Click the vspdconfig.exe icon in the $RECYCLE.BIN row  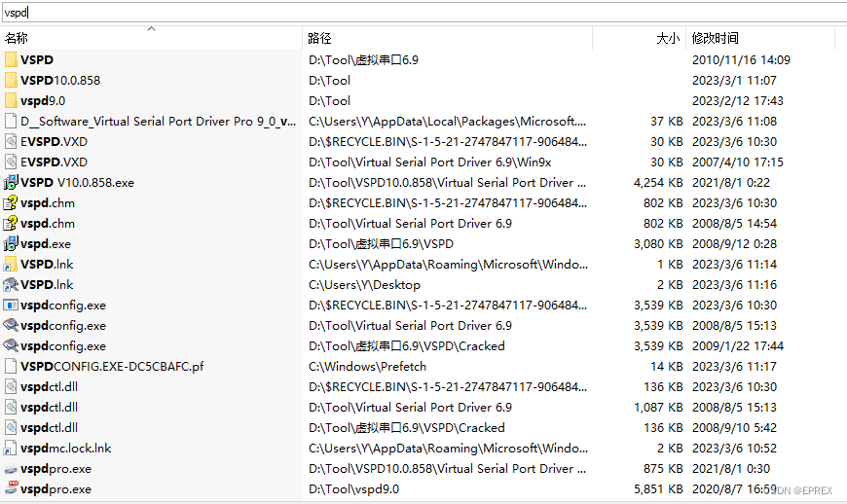tap(11, 306)
